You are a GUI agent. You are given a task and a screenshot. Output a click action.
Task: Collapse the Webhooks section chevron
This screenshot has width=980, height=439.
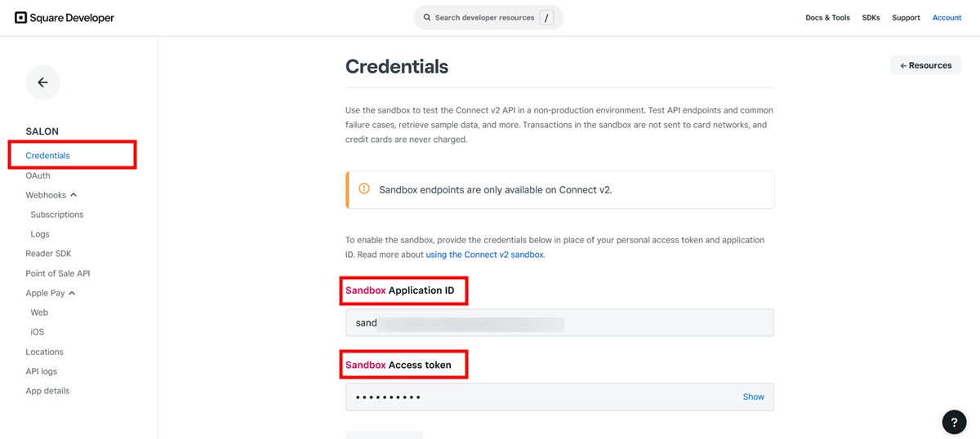(73, 195)
